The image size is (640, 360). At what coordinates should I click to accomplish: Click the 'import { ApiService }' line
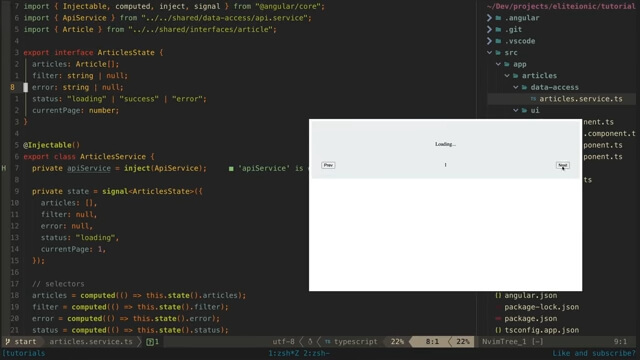click(167, 18)
